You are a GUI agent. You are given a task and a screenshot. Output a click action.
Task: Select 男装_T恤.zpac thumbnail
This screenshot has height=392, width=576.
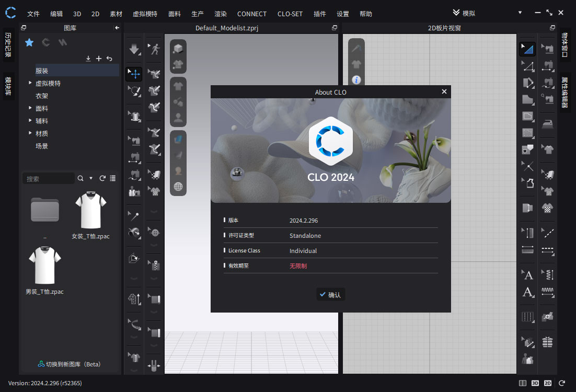45,265
